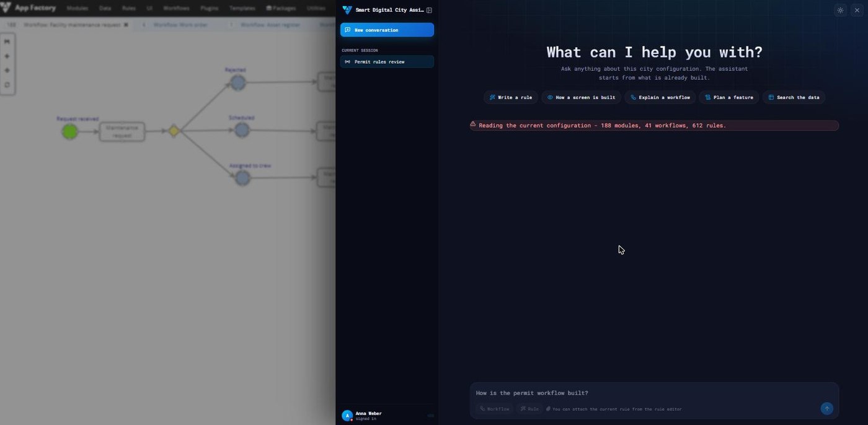Viewport: 868px width, 425px height.
Task: Select the Scheduled state node
Action: [x=242, y=130]
